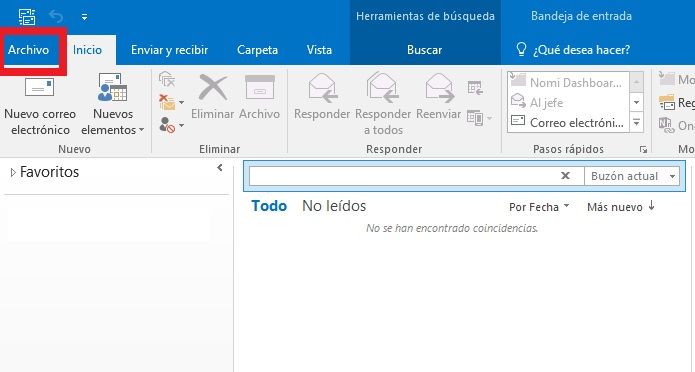Open the Buzón actual search scope dropdown
The width and height of the screenshot is (695, 372).
(633, 176)
